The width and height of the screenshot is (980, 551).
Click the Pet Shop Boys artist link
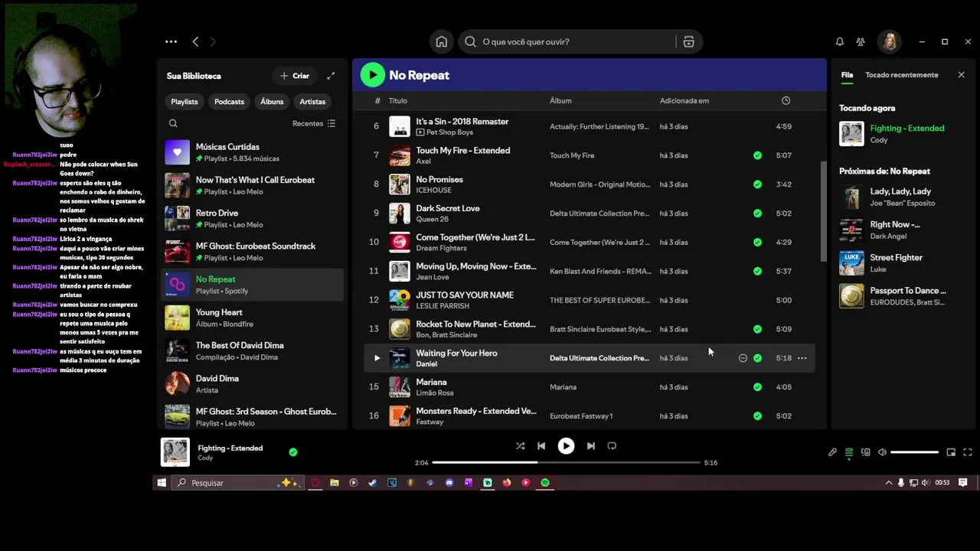coord(449,132)
